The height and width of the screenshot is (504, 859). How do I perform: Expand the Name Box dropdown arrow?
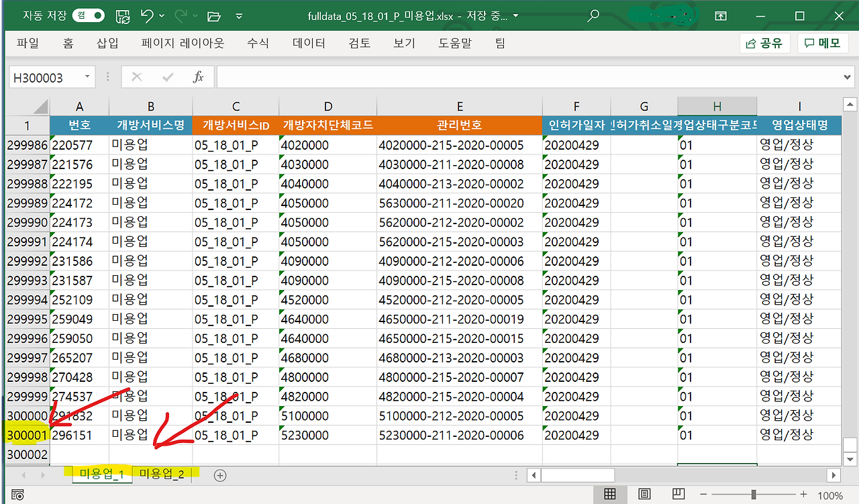tap(87, 77)
